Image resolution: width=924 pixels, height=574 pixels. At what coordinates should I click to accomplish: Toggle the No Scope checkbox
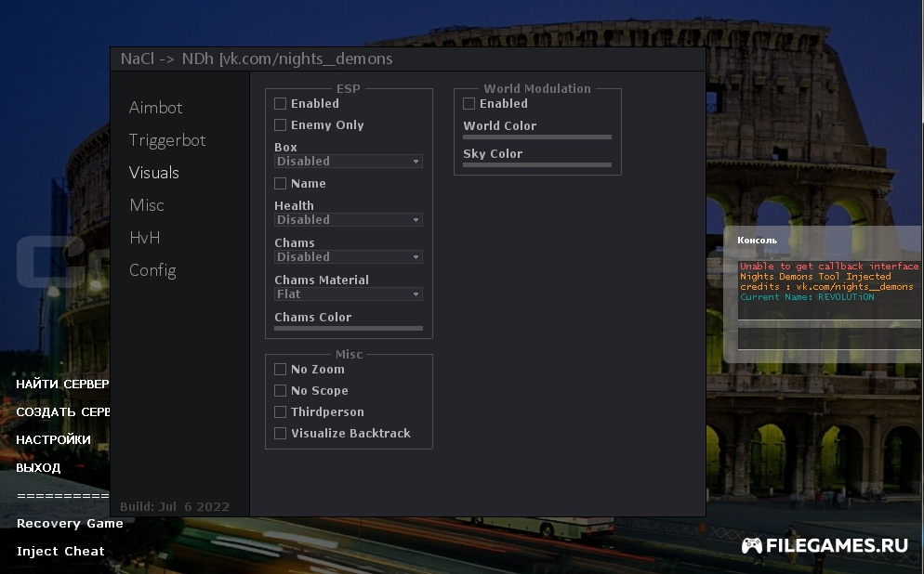(281, 390)
